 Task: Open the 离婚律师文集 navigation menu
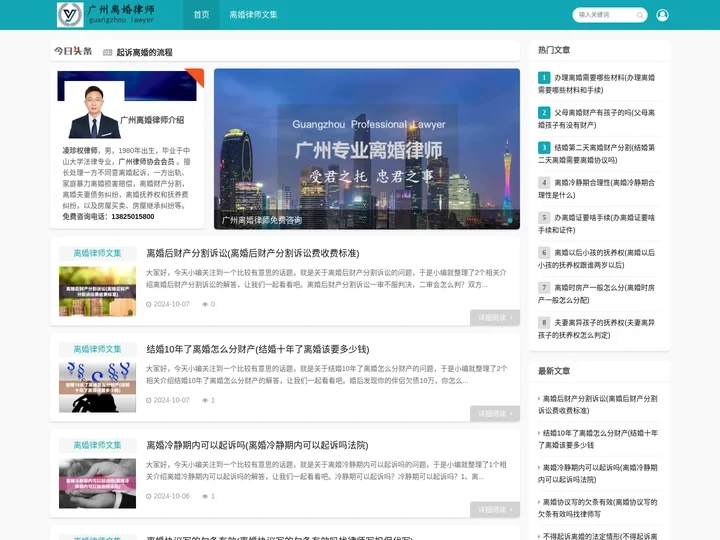tap(253, 15)
